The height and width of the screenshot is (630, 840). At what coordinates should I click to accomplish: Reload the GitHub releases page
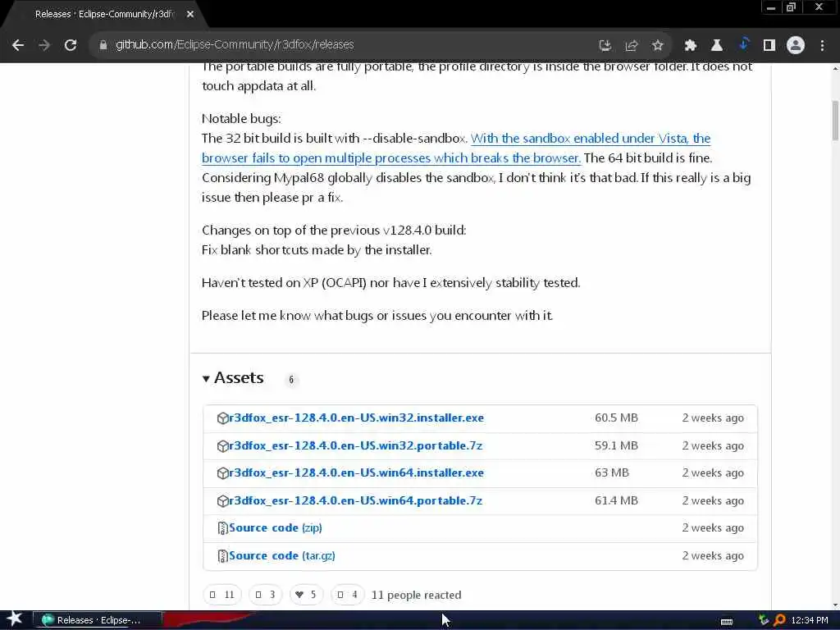tap(71, 45)
